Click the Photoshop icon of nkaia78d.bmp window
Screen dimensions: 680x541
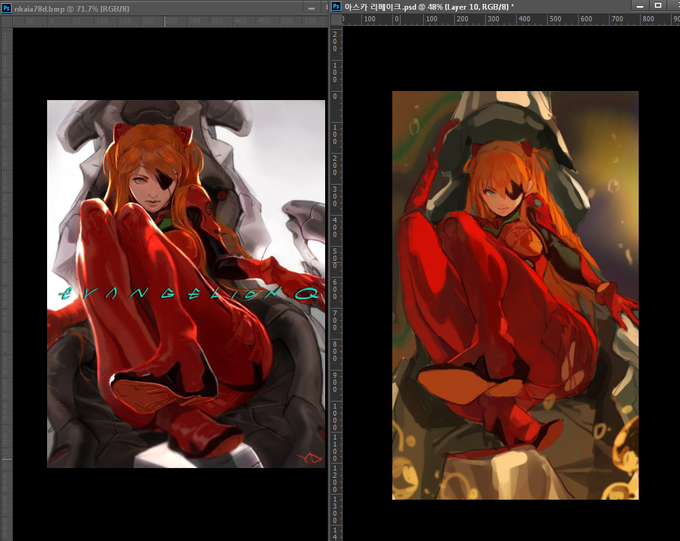7,8
